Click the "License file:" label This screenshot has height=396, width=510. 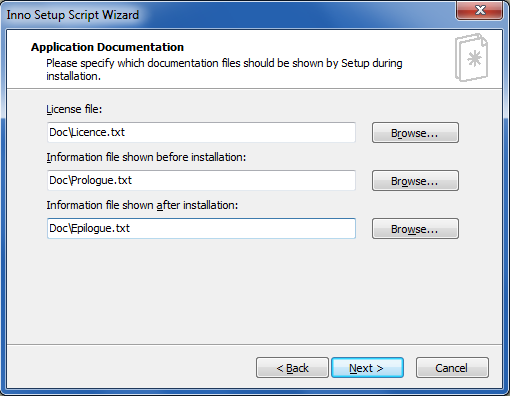pyautogui.click(x=74, y=109)
